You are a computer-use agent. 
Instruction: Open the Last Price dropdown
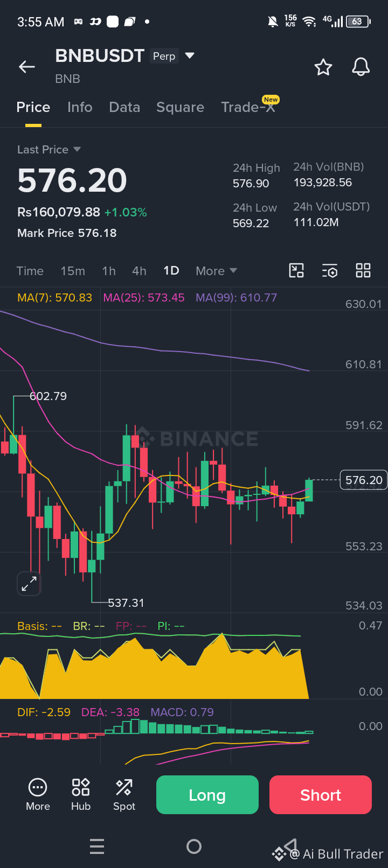coord(49,150)
